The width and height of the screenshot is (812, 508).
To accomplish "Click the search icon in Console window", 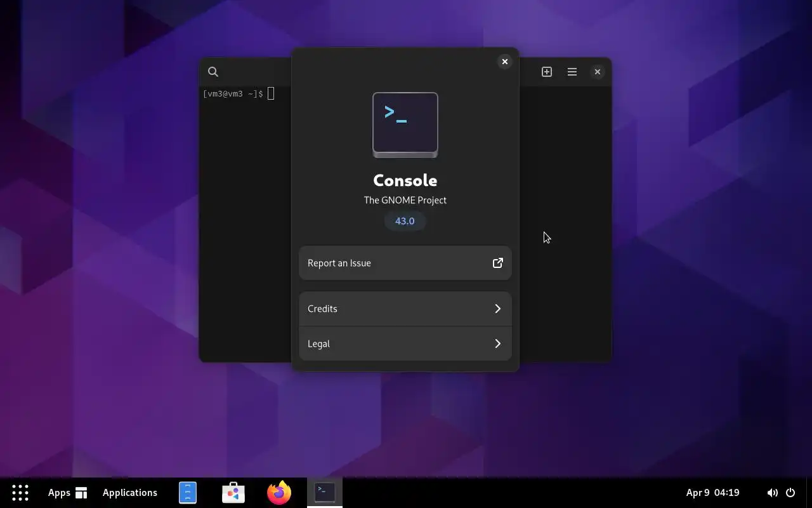I will tap(213, 72).
